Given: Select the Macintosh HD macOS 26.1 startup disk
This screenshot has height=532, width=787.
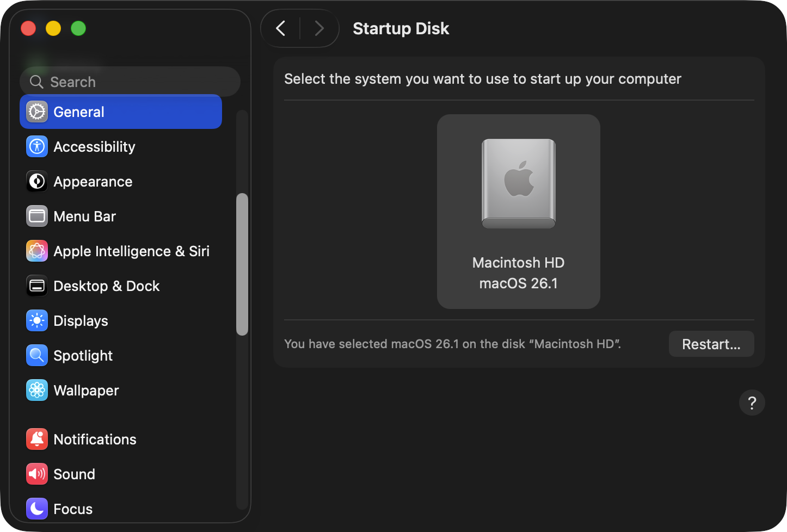Looking at the screenshot, I should pos(519,212).
